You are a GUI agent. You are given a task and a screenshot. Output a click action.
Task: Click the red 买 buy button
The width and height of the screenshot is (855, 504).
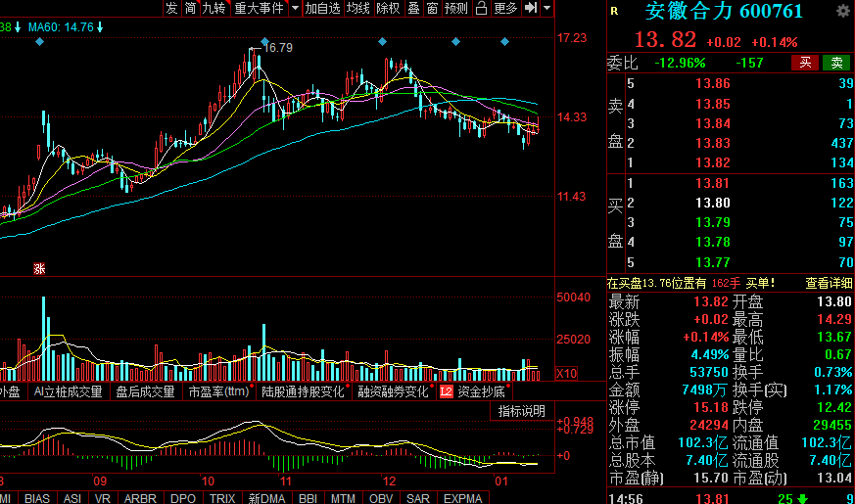tap(805, 63)
